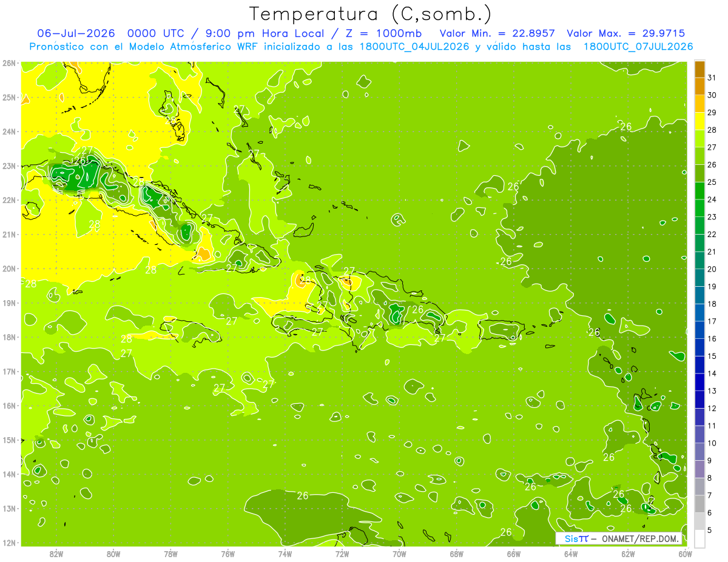Select the '24N' latitude label
Image resolution: width=728 pixels, height=562 pixels.
8,132
